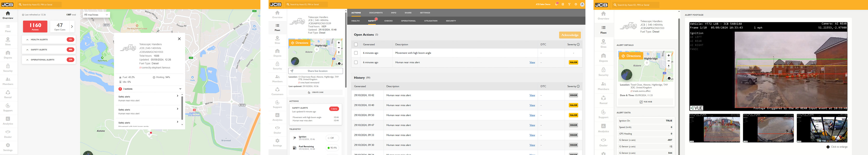Open Depots in the right panel sidebar
868x155 pixels.
[603, 57]
